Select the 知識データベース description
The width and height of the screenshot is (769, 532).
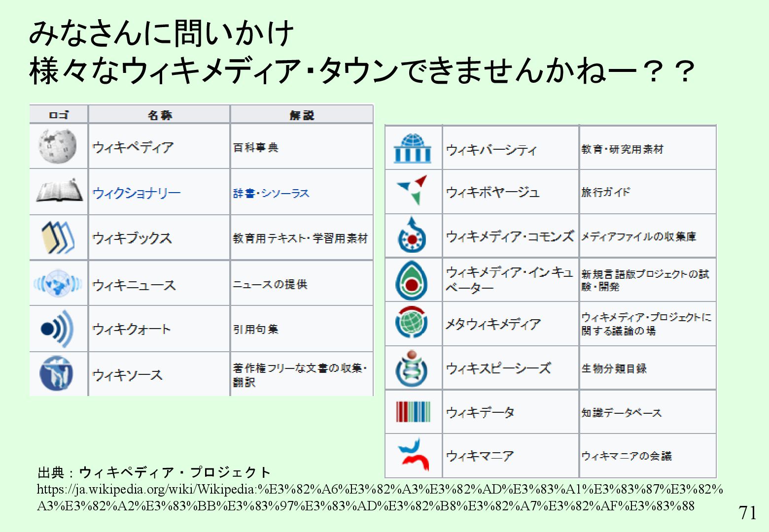tap(648, 412)
